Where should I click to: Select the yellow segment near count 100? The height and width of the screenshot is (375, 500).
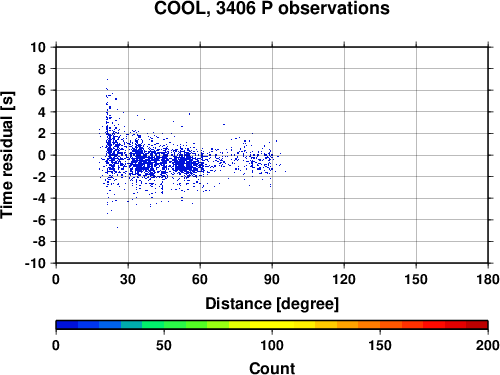pyautogui.click(x=272, y=325)
